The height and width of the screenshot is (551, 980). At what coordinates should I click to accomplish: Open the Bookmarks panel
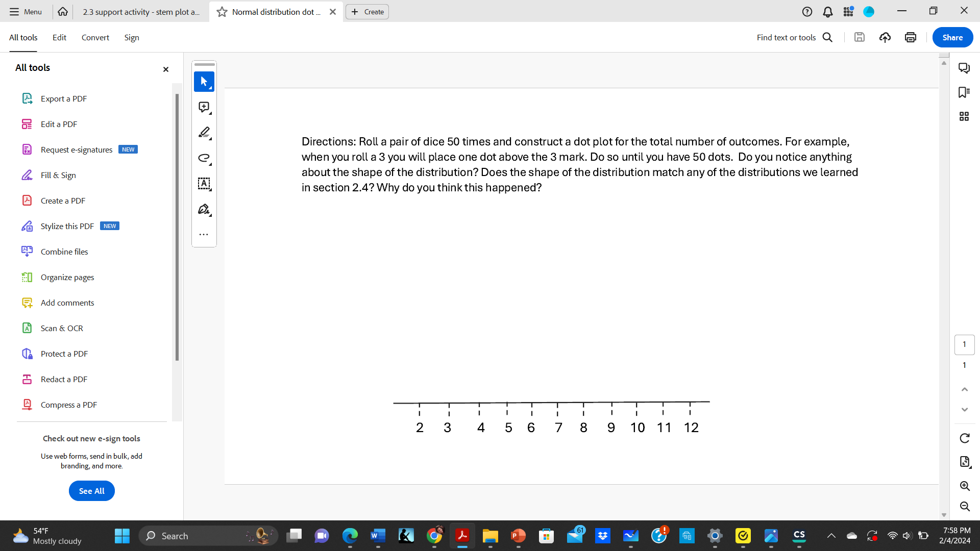pyautogui.click(x=965, y=92)
